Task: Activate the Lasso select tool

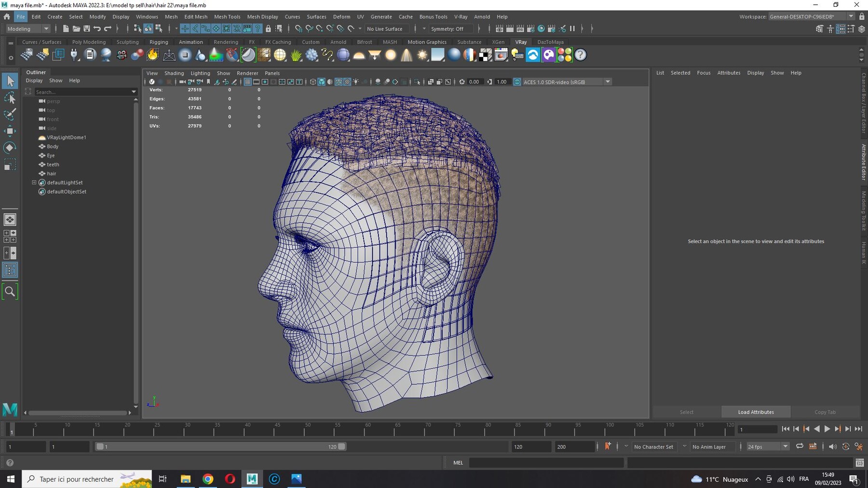Action: [10, 98]
